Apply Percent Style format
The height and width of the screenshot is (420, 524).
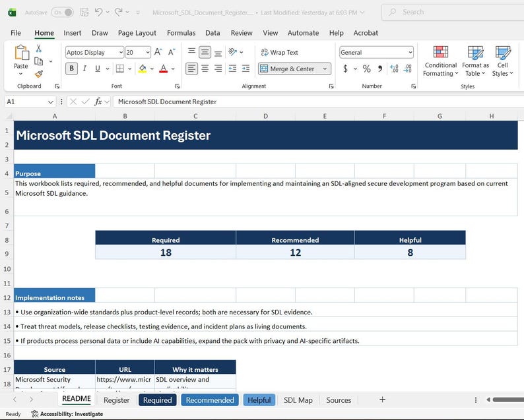[x=366, y=69]
